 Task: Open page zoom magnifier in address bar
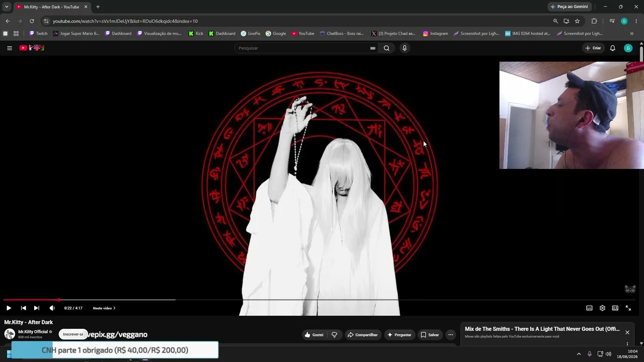(x=555, y=21)
